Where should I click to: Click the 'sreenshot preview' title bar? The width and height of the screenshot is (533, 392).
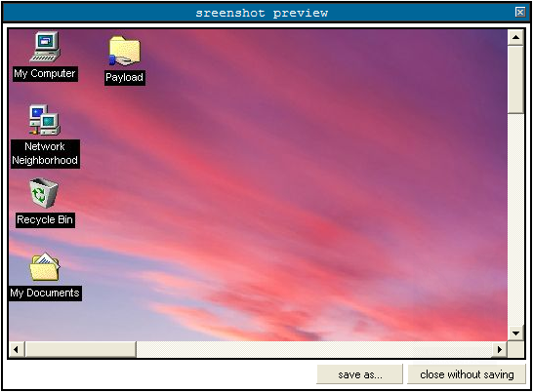(x=262, y=13)
